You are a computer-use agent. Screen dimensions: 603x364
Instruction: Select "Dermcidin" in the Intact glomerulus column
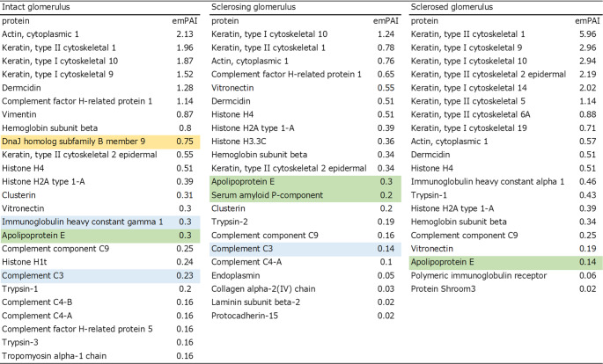[x=21, y=88]
